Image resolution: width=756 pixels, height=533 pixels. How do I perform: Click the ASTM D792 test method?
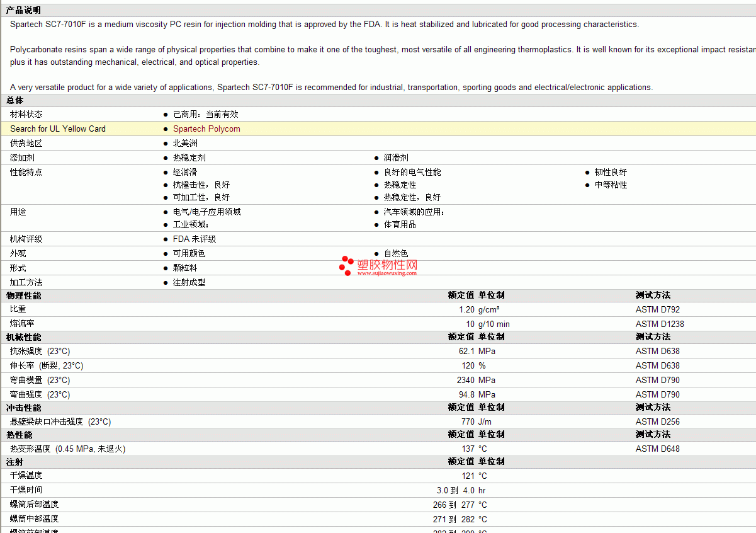658,309
